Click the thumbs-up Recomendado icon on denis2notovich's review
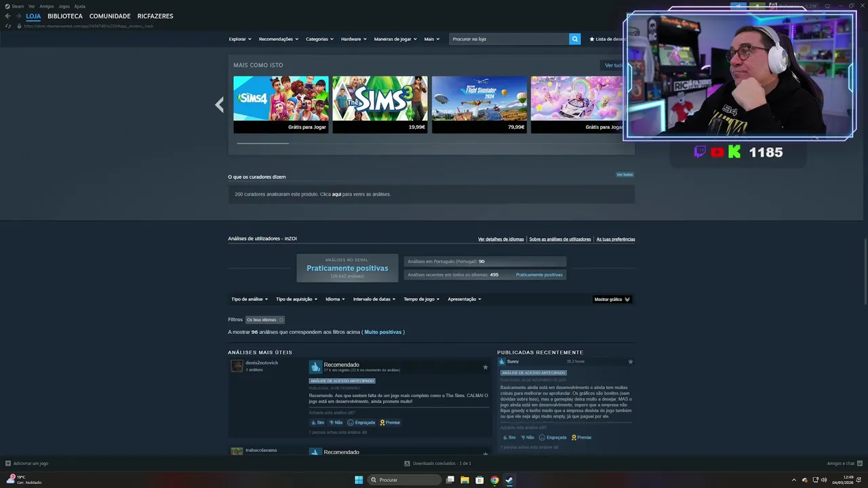 tap(315, 367)
